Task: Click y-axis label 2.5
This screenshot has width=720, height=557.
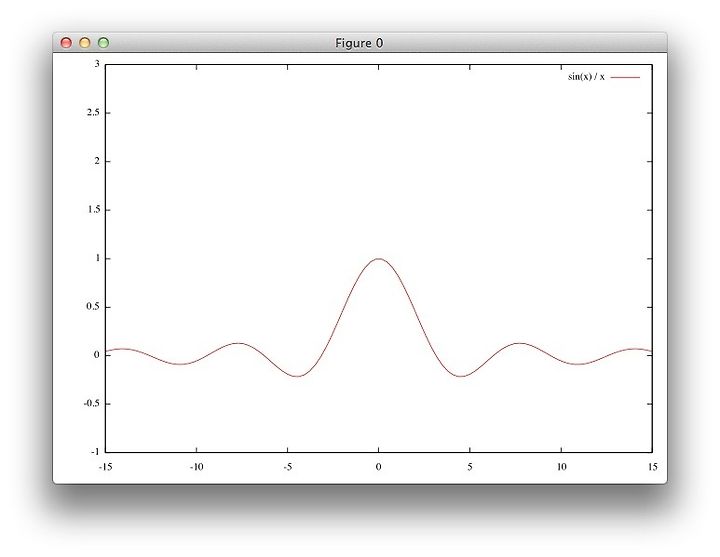Action: 93,113
